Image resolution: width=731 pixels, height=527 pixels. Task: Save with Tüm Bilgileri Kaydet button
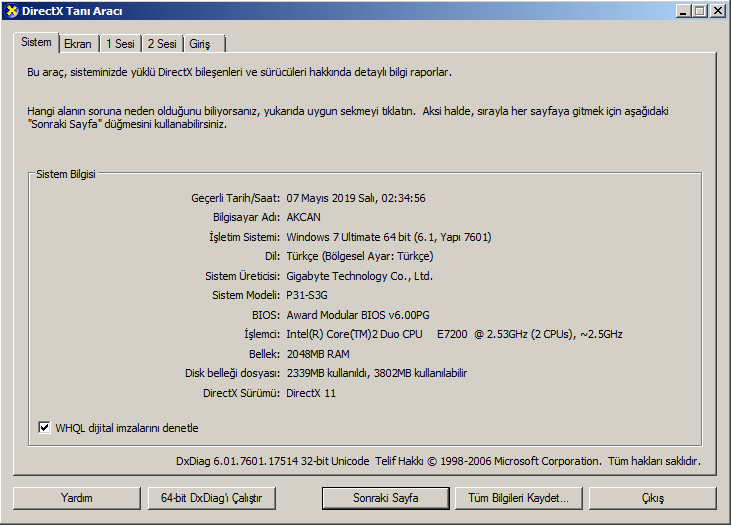518,498
